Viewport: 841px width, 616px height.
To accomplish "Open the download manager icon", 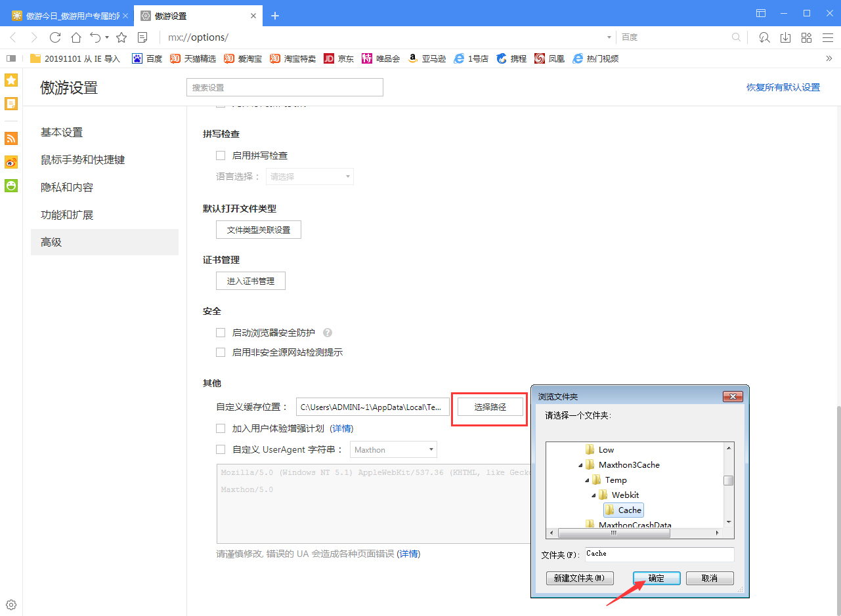I will pyautogui.click(x=785, y=37).
